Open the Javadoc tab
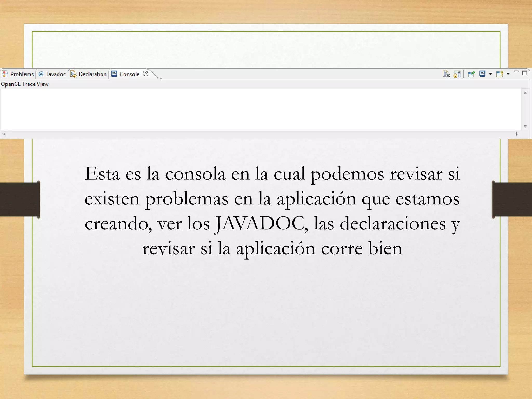532x399 pixels. point(52,74)
